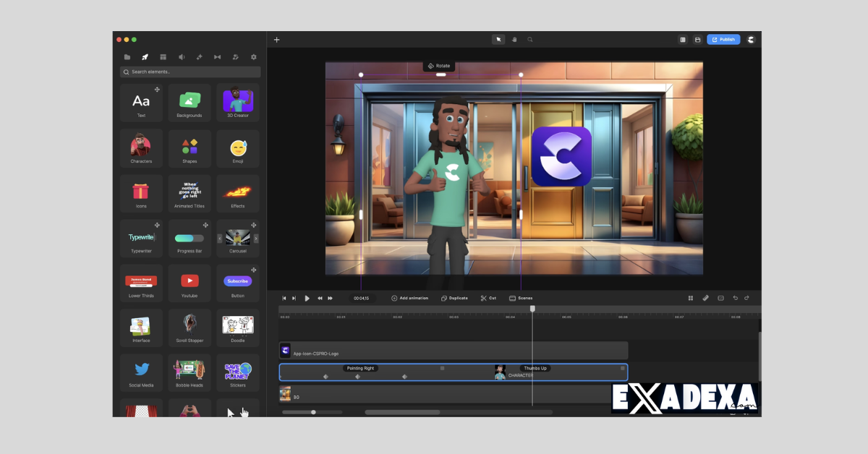Cut the clip using the scissors icon
Viewport: 868px width, 454px height.
tap(488, 298)
